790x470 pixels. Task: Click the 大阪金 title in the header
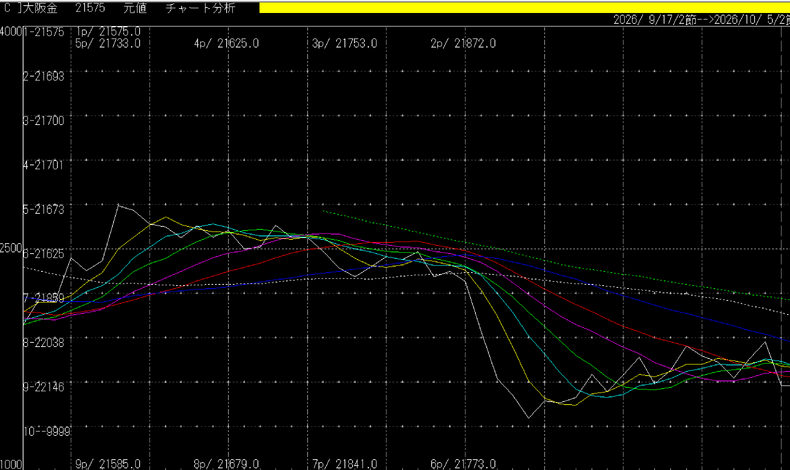(39, 8)
